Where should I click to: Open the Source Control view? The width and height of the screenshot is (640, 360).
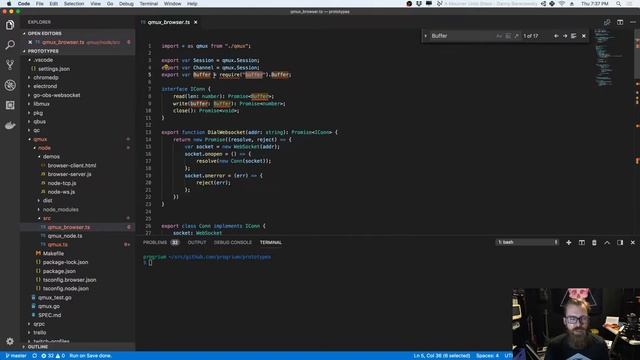coord(10,65)
